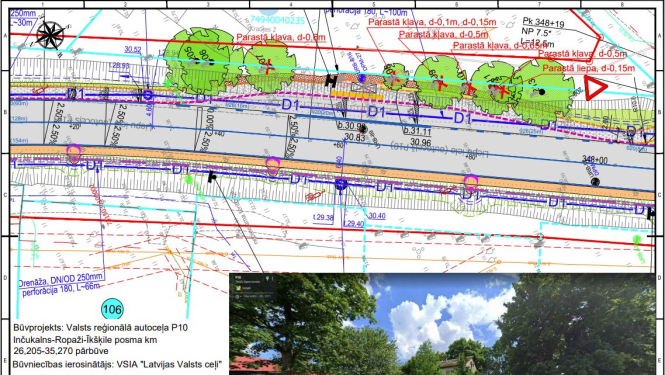
Task: Click the red yield triangle road sign
Action: click(x=595, y=87)
